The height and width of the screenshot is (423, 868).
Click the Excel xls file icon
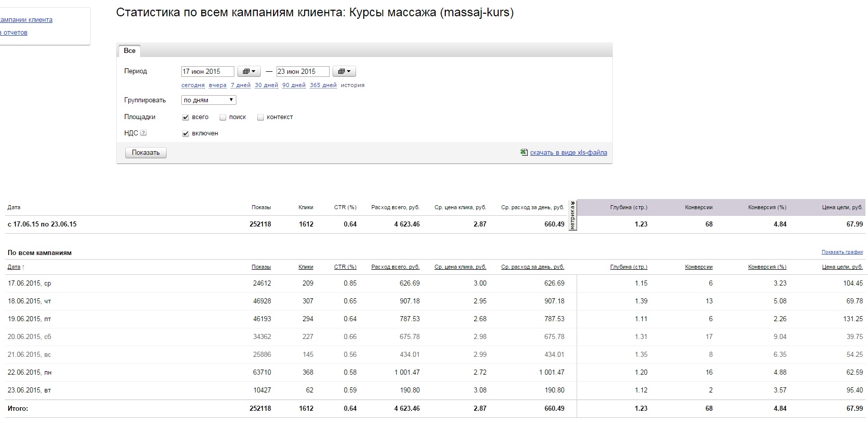click(x=524, y=152)
